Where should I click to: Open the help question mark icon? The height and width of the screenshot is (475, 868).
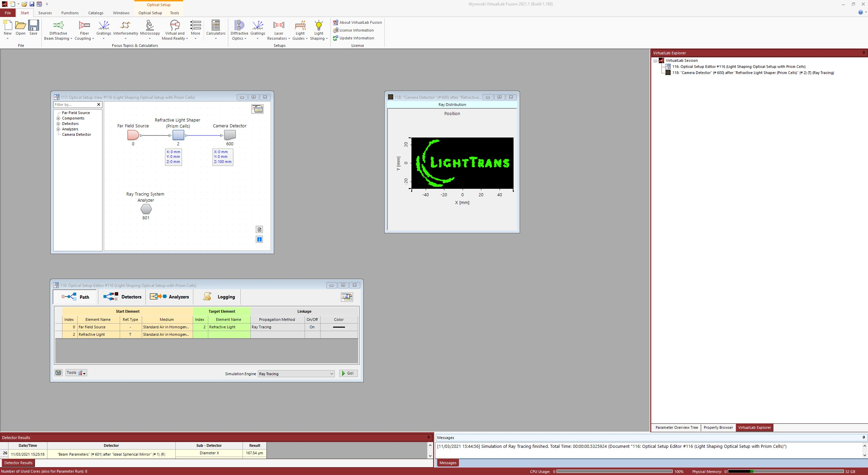(x=861, y=13)
